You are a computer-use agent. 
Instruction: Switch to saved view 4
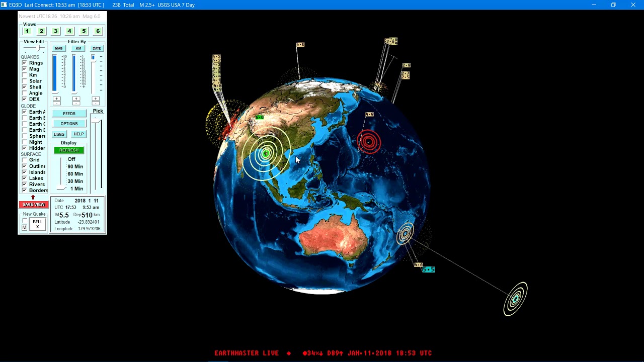pyautogui.click(x=69, y=31)
